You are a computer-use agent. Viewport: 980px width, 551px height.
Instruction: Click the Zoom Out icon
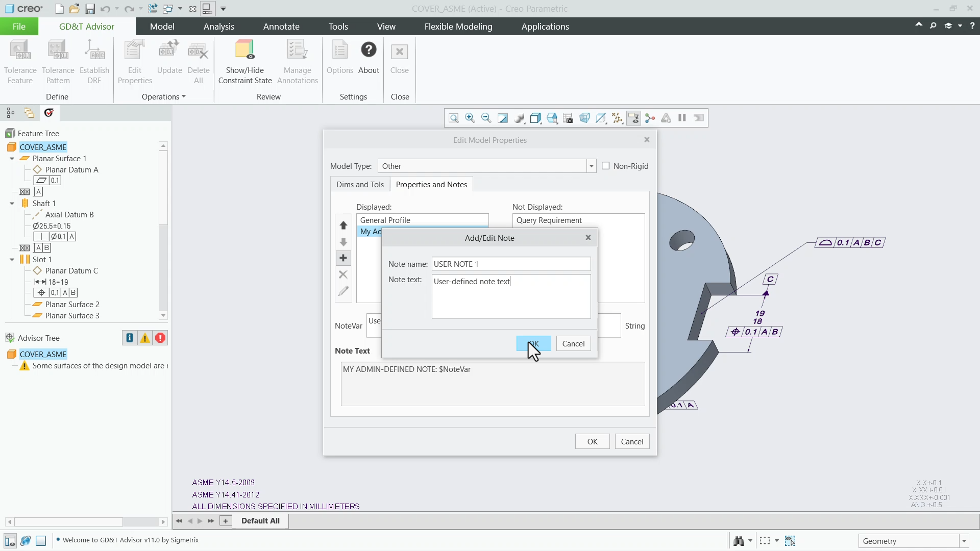[486, 118]
